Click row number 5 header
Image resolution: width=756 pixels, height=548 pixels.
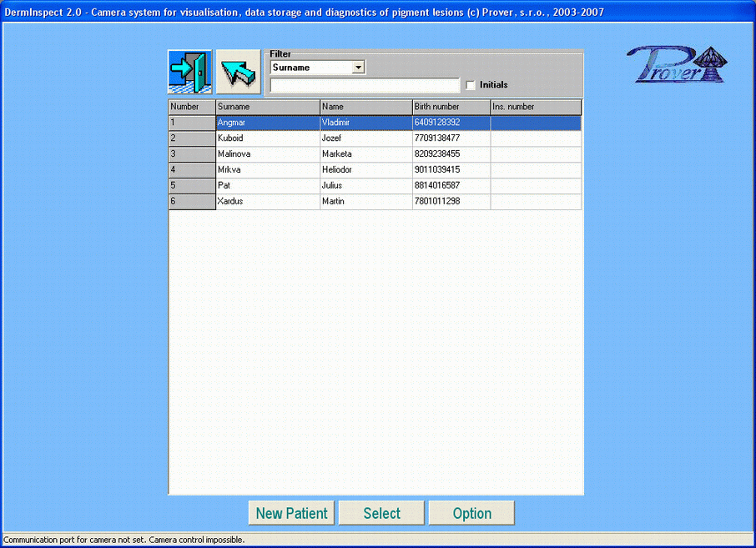click(192, 185)
